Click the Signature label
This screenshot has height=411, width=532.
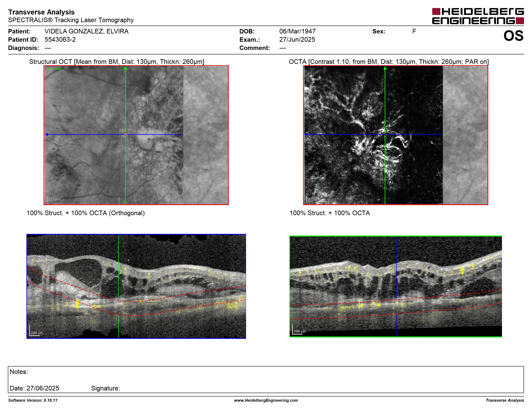[105, 388]
